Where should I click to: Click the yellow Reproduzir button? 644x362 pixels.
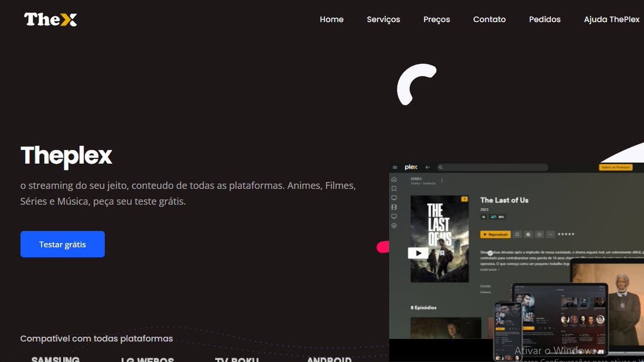click(x=495, y=234)
